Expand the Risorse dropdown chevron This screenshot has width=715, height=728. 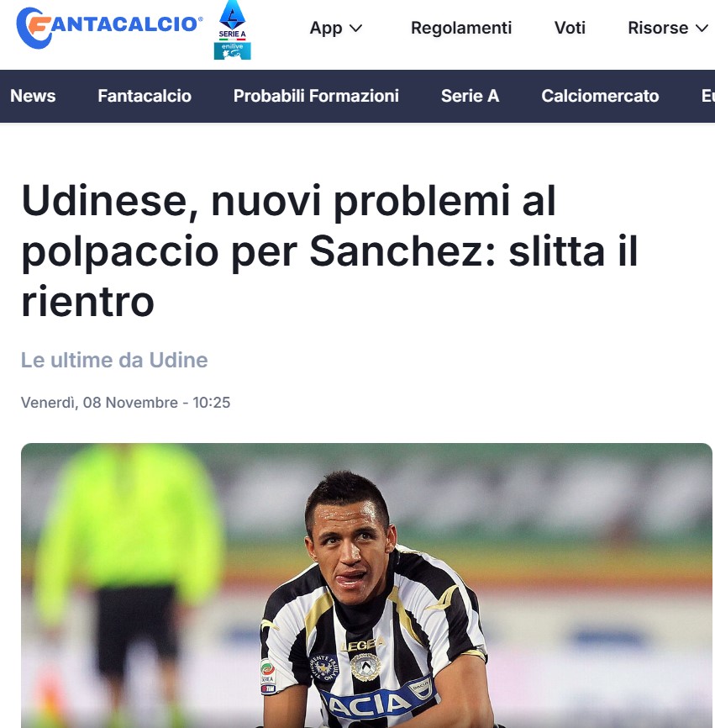coord(702,29)
